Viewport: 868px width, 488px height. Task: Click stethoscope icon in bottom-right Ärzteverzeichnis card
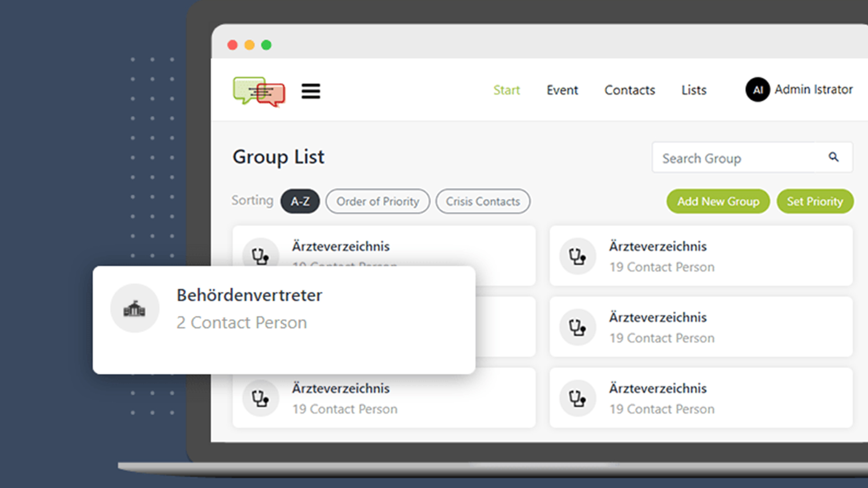click(x=577, y=398)
